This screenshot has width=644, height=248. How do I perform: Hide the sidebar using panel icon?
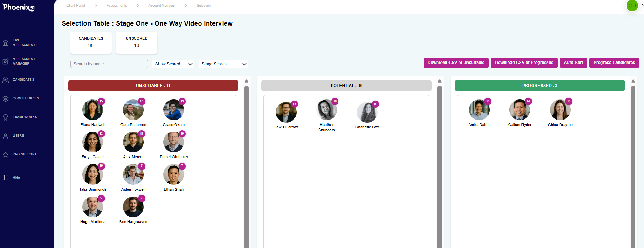coord(6,178)
